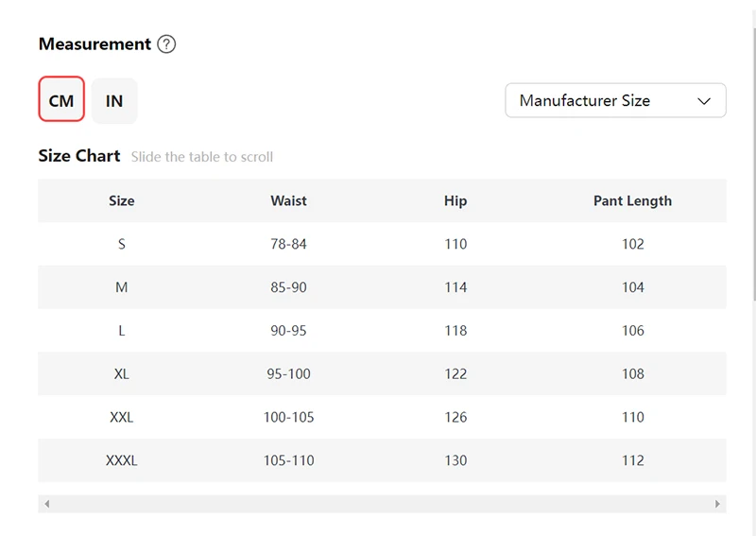Click the Measurement heading label
756x536 pixels.
pos(94,44)
